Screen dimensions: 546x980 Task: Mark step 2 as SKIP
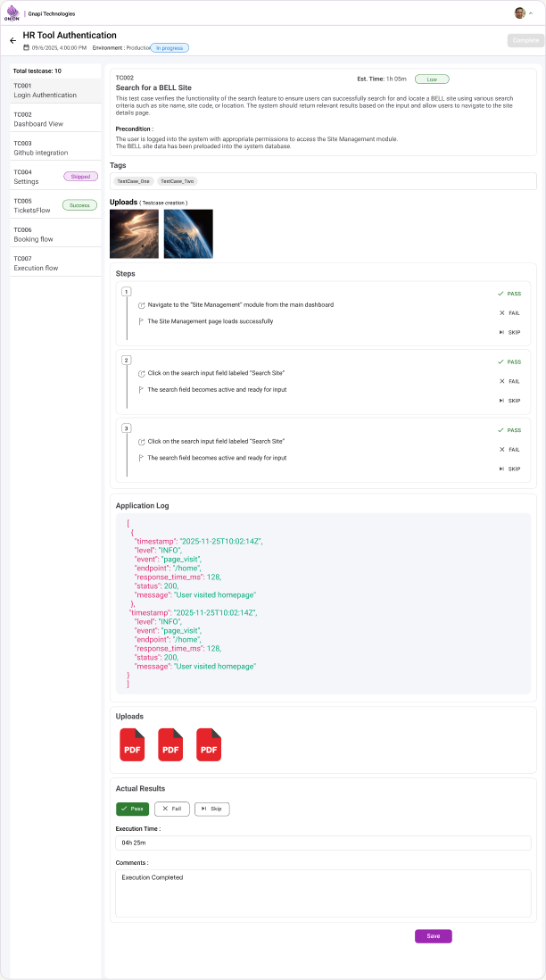tap(509, 401)
